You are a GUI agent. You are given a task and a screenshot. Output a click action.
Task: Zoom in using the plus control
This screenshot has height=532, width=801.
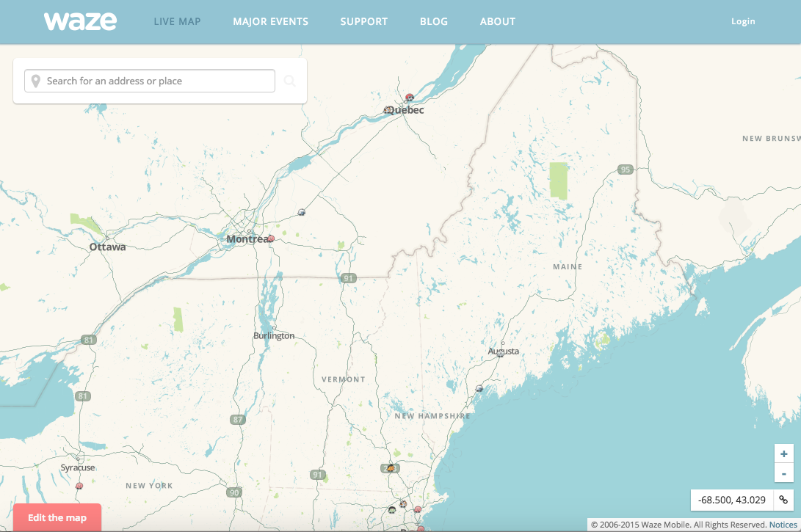point(783,455)
